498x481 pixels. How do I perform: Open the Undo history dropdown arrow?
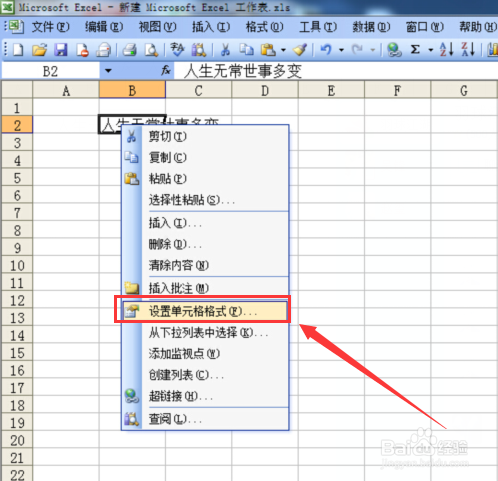pos(341,50)
